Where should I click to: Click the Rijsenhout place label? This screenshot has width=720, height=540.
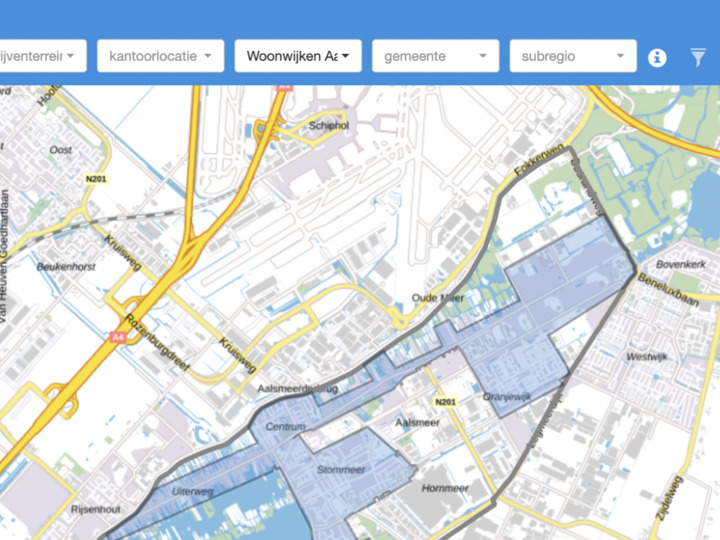(95, 509)
